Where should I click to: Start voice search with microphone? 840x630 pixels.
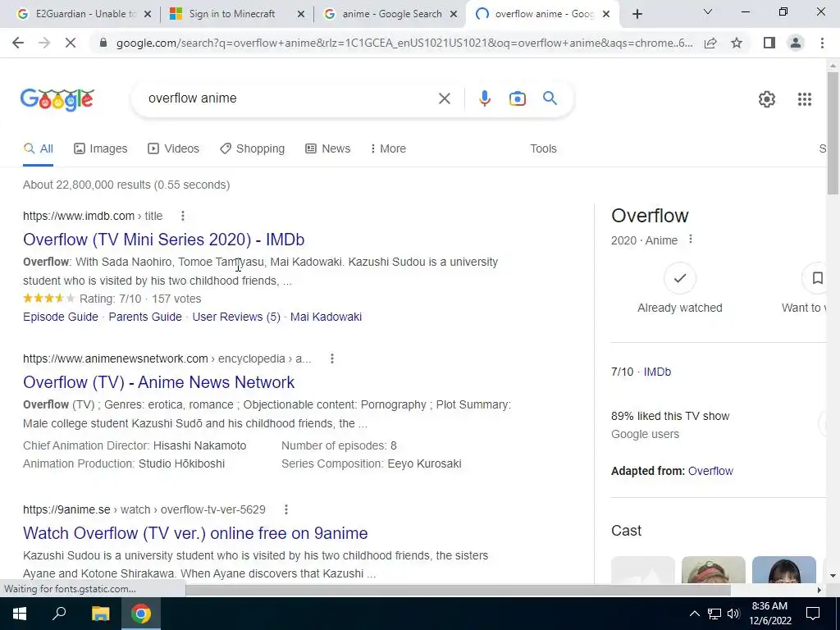click(x=484, y=98)
